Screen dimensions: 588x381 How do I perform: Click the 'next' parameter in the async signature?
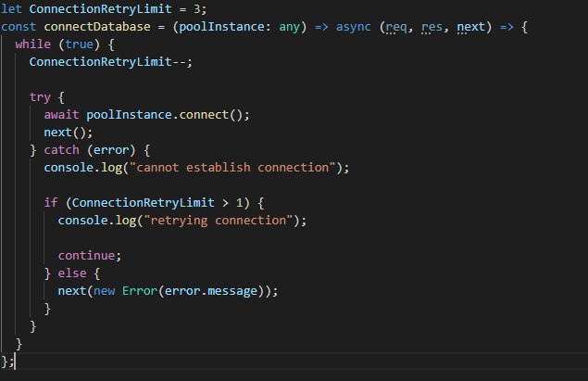[x=470, y=27]
